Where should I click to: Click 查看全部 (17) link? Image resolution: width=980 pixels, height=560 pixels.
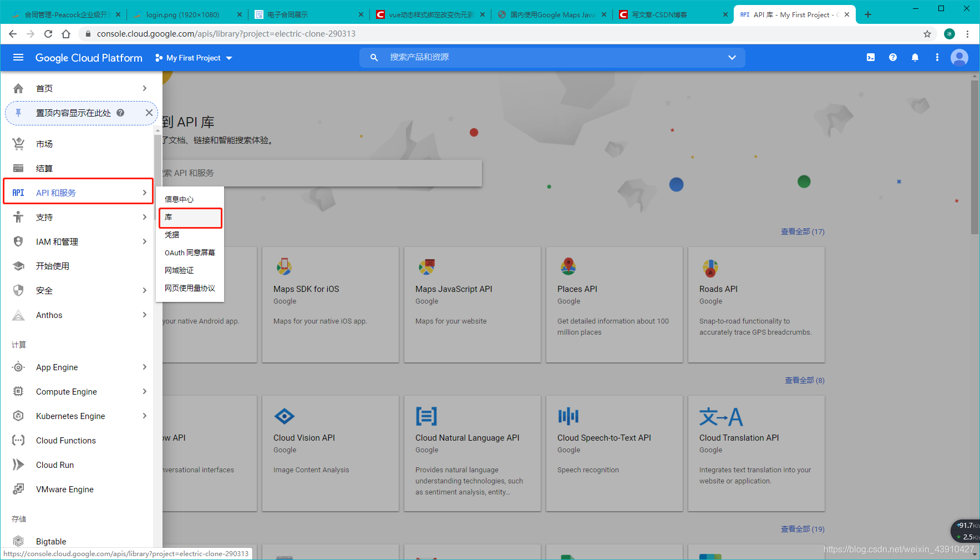[803, 231]
